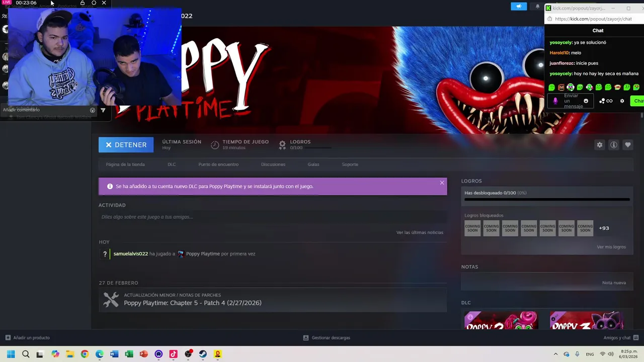Show the +93 remaining achievements
Image resolution: width=644 pixels, height=362 pixels.
[x=604, y=228]
